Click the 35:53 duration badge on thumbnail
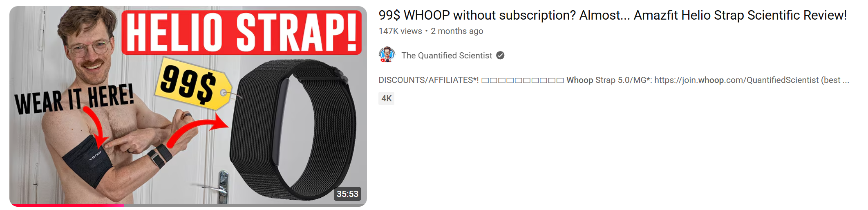The height and width of the screenshot is (210, 868). tap(347, 194)
